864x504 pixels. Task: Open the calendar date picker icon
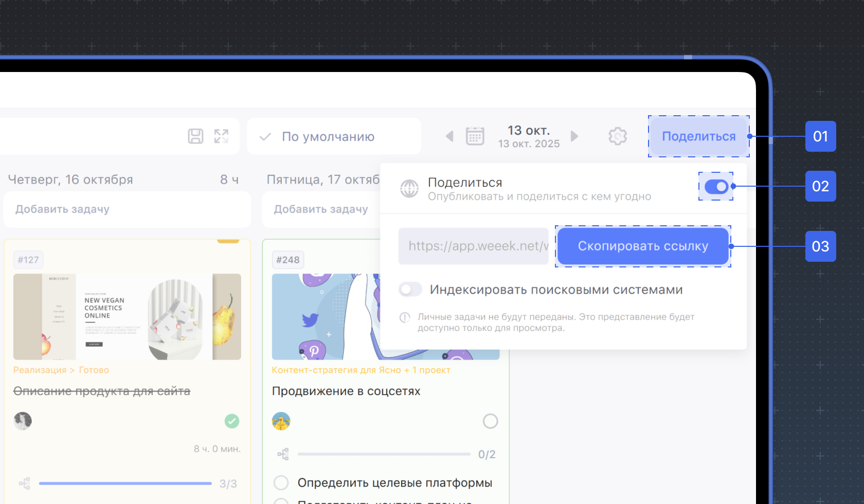(475, 136)
